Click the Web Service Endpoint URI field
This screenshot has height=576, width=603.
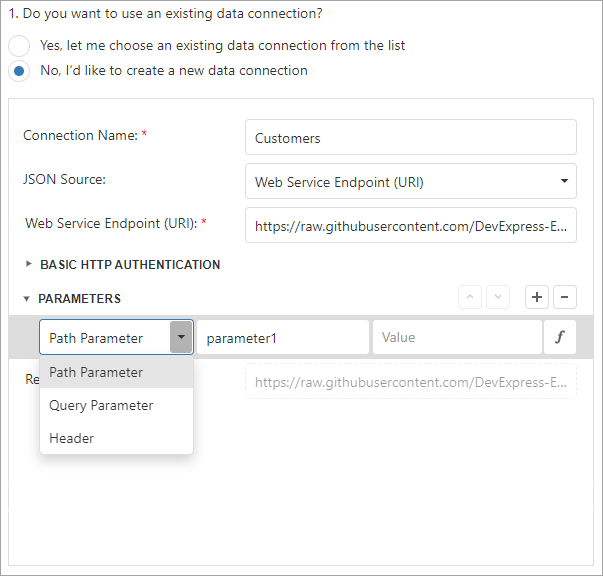pyautogui.click(x=410, y=226)
